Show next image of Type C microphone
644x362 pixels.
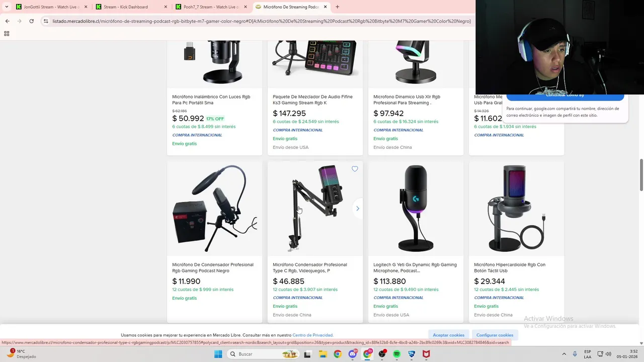(x=358, y=208)
